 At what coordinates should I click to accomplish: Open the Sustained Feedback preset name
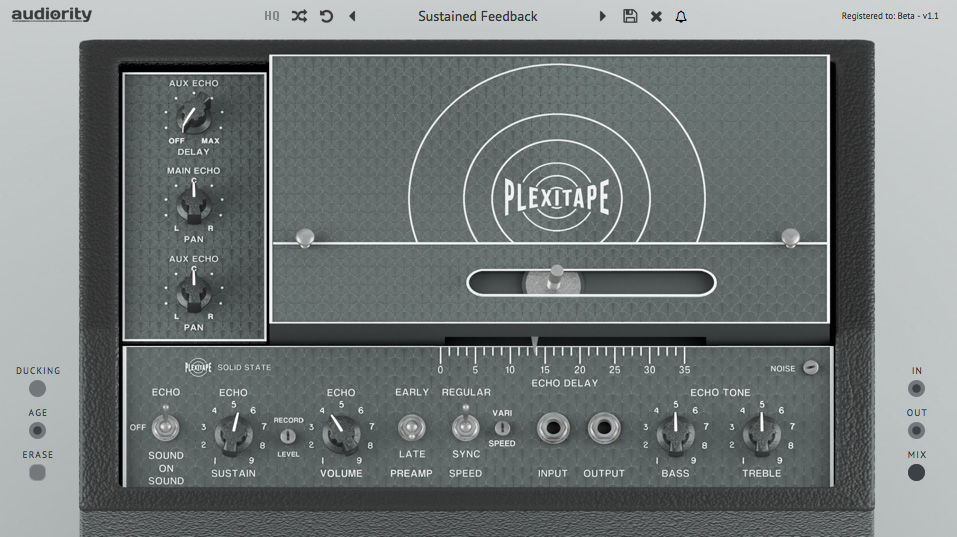(x=477, y=16)
